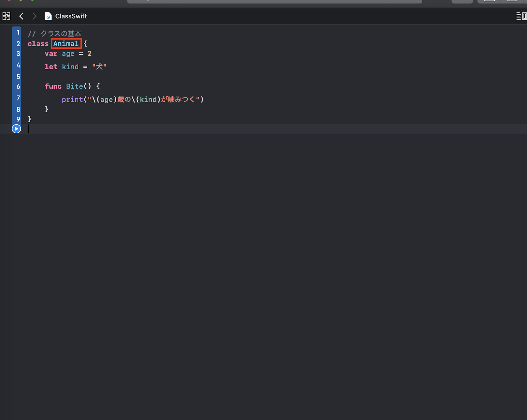Click line number 4 in the gutter
Image resolution: width=527 pixels, height=420 pixels.
[x=18, y=65]
